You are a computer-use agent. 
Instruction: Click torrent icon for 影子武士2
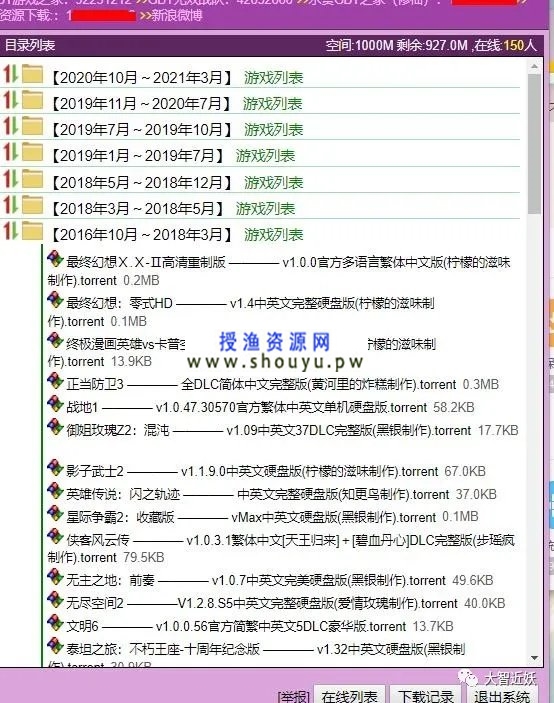55,468
